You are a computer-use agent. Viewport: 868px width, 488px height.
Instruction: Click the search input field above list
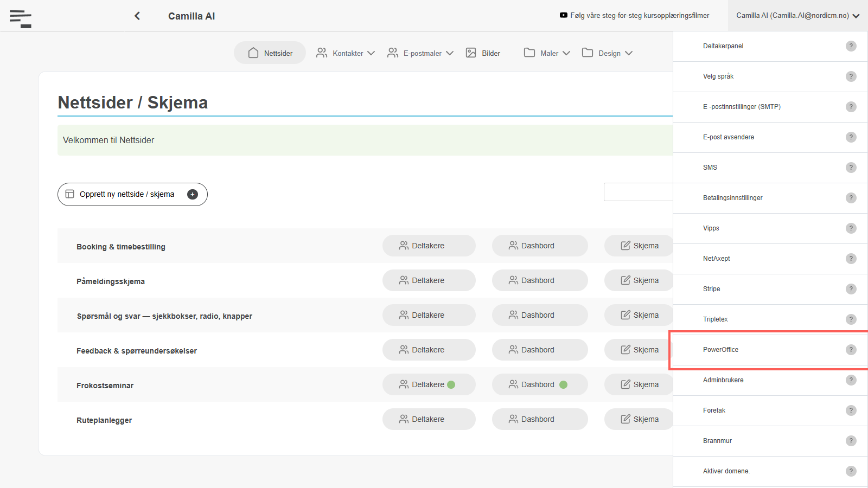(x=639, y=192)
